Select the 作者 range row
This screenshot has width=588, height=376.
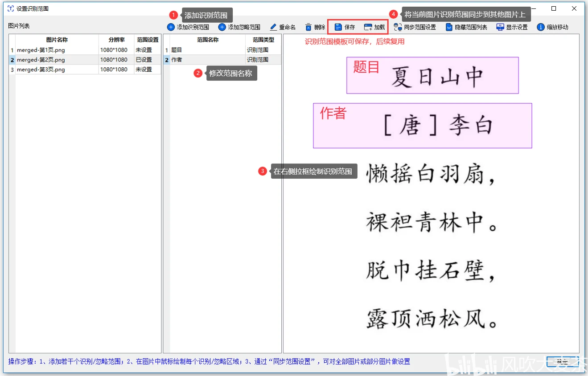pyautogui.click(x=222, y=60)
